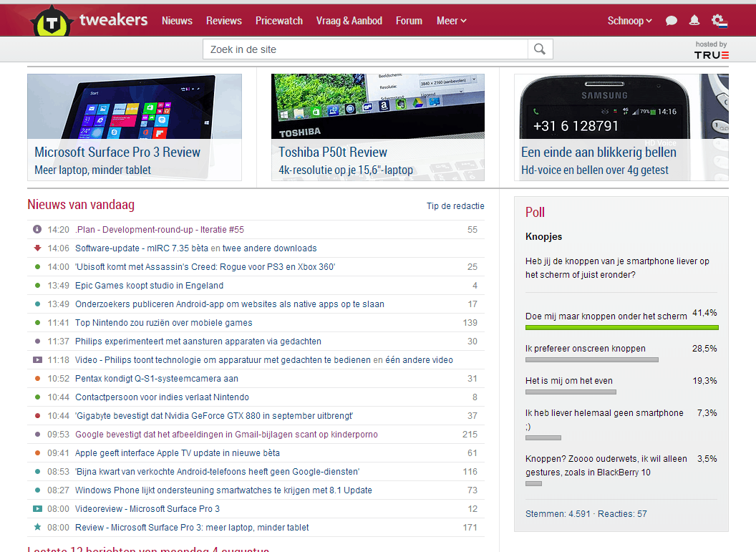
Task: Click orange dot beside Pentax kondigt Q-S1
Action: 38,379
